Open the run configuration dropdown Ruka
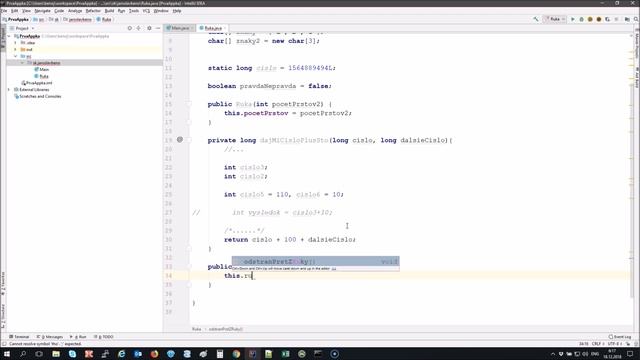Viewport: 640px width, 360px height. (x=555, y=19)
